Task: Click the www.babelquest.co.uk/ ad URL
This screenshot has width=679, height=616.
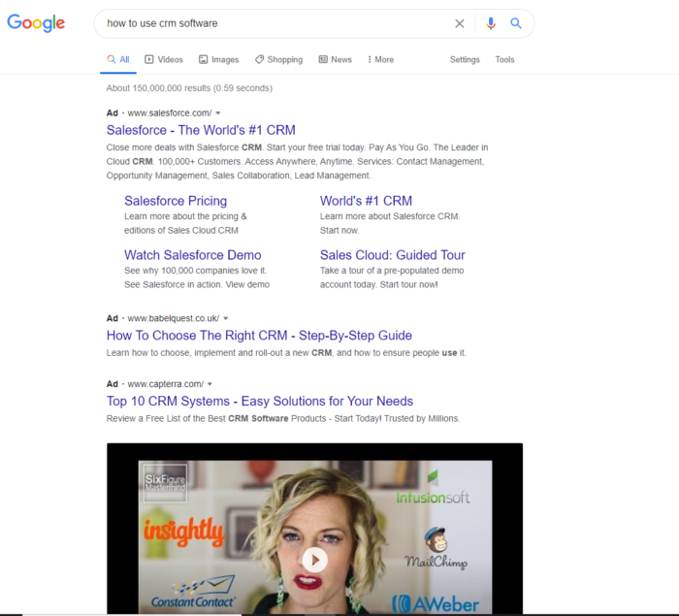Action: coord(174,318)
